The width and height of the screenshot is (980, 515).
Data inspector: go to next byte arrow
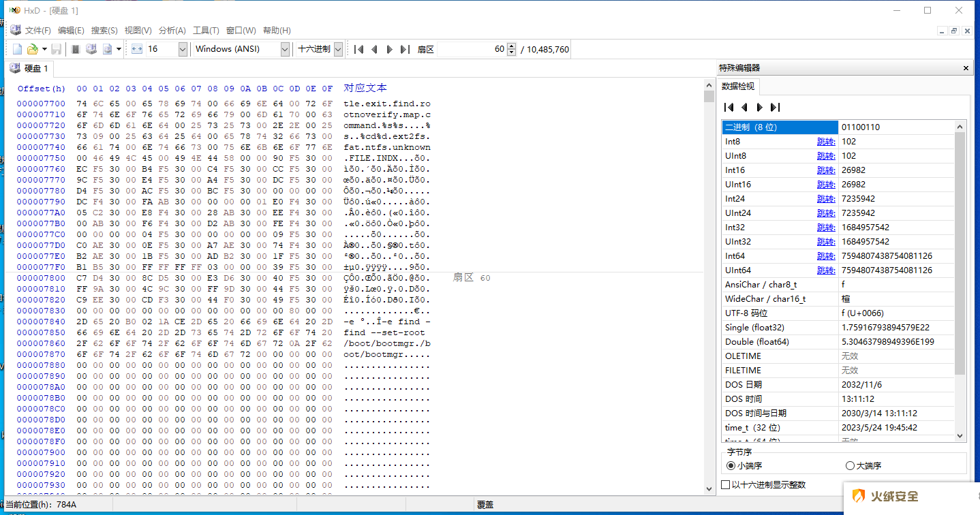[760, 107]
